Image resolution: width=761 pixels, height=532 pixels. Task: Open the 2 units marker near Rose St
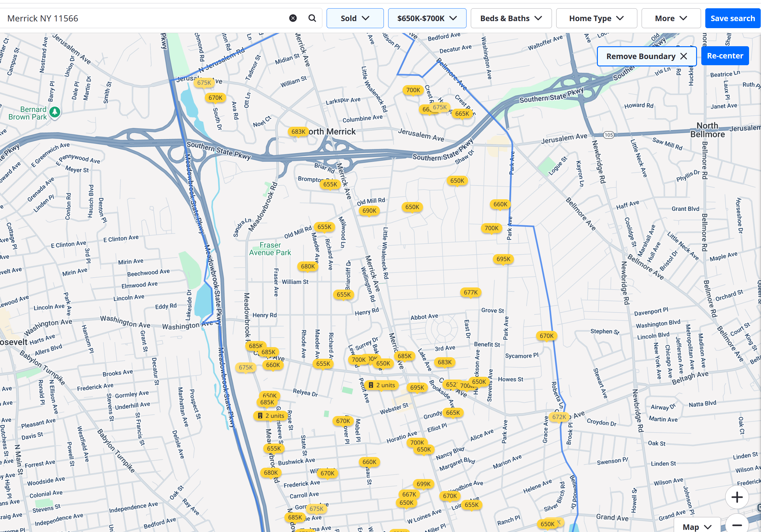tap(271, 416)
